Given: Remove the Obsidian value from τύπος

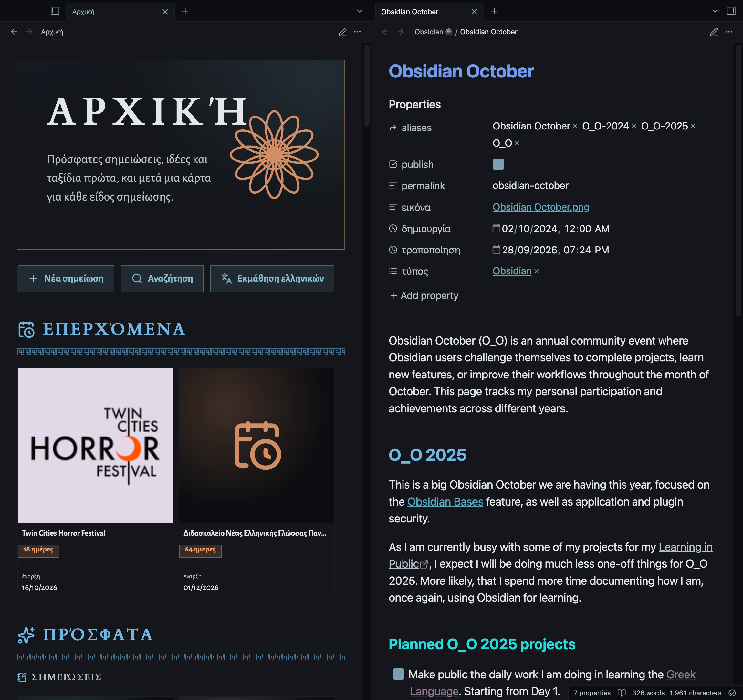Looking at the screenshot, I should [536, 271].
